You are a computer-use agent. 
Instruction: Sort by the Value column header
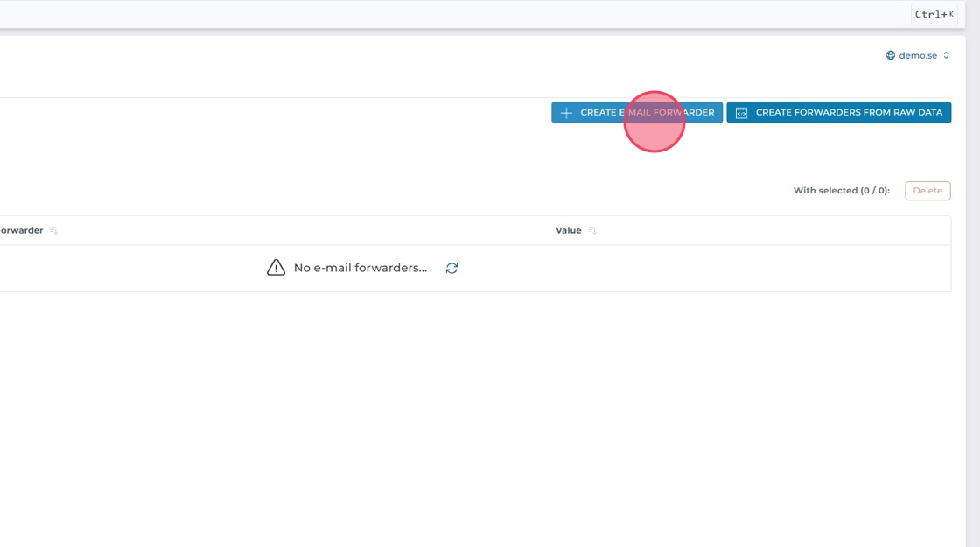(568, 231)
